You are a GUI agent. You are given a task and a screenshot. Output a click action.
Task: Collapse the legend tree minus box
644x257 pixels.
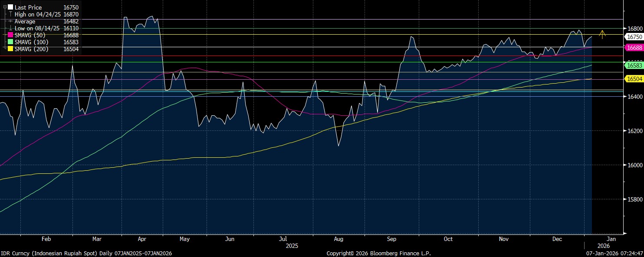click(x=5, y=7)
